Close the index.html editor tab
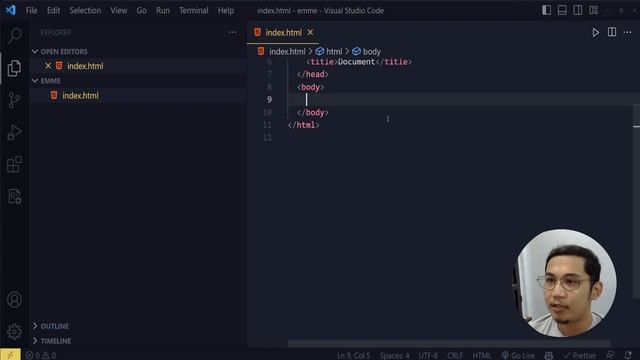Screen dimensions: 640x360 coord(310,32)
